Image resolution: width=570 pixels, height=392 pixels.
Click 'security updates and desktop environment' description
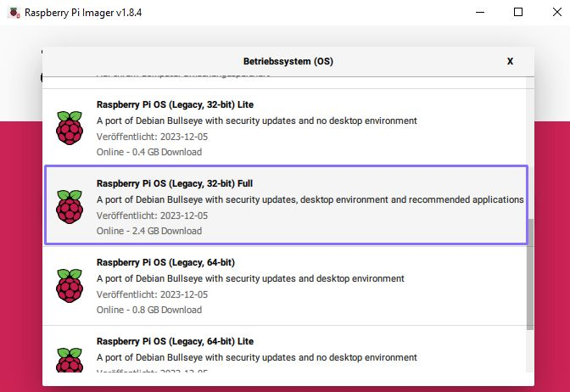click(x=250, y=278)
